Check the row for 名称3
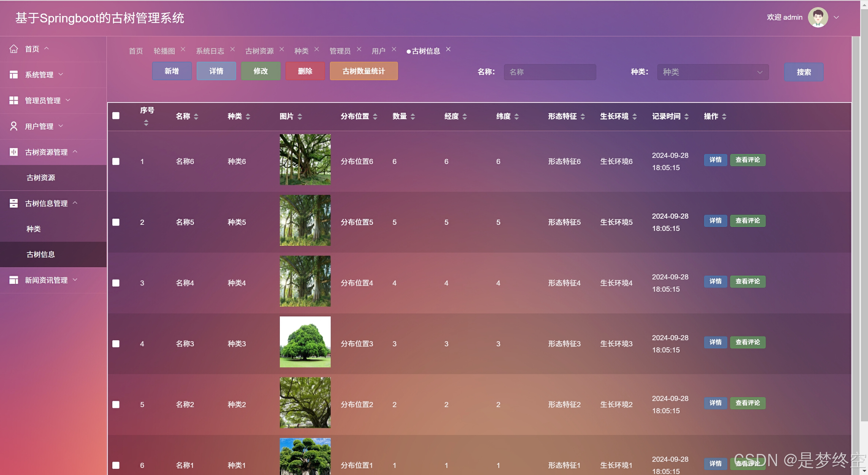The image size is (868, 475). 116,344
